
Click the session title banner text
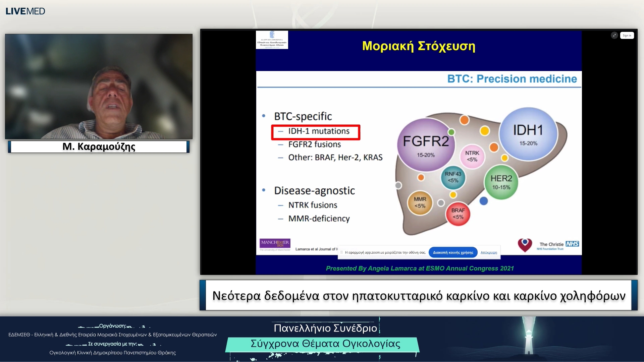(x=419, y=296)
